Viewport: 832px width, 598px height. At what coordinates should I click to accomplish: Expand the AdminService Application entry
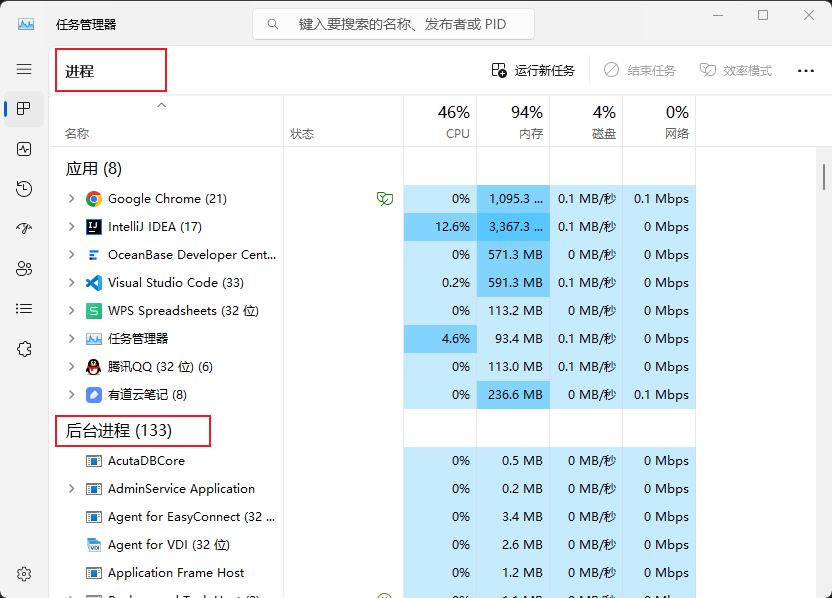click(x=71, y=489)
